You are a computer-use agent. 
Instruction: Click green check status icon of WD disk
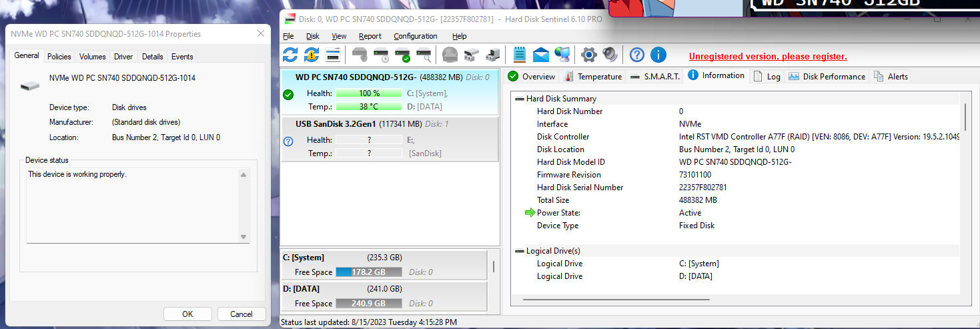(288, 95)
